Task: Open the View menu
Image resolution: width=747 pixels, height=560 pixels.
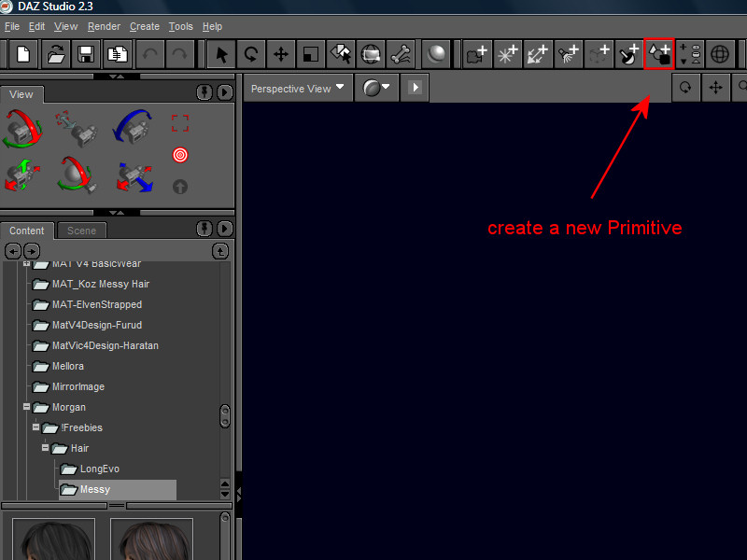Action: coord(65,27)
